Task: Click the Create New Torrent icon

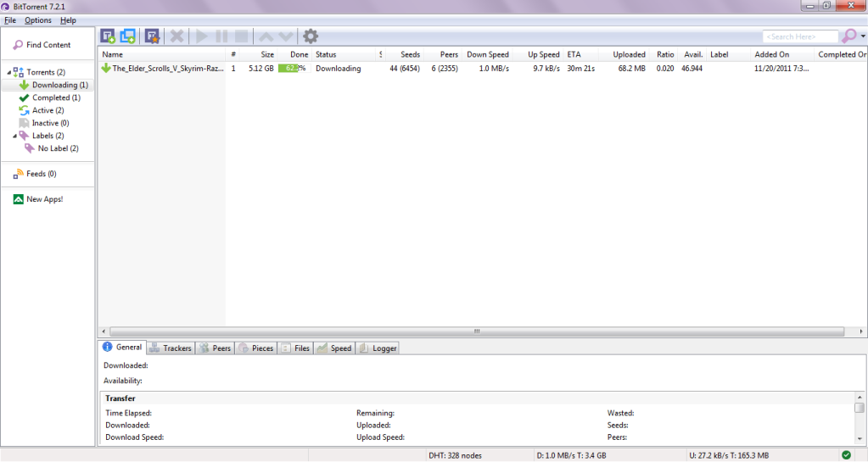Action: [x=152, y=36]
